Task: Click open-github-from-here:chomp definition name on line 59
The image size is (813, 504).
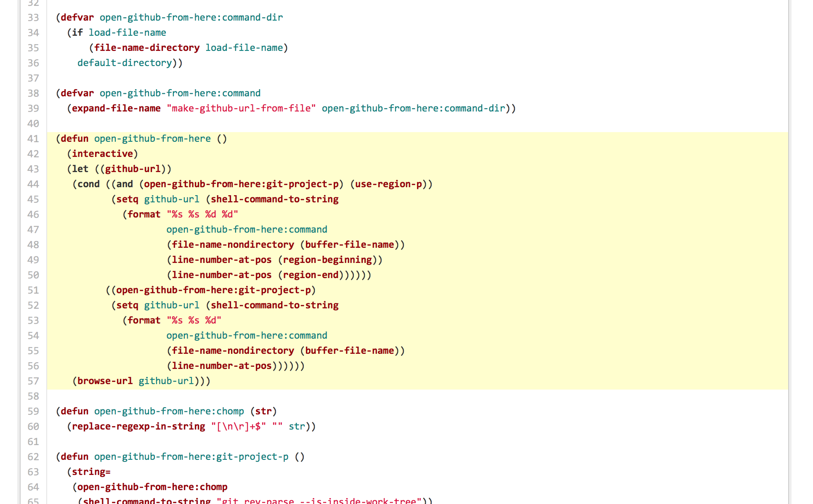Action: click(x=169, y=411)
